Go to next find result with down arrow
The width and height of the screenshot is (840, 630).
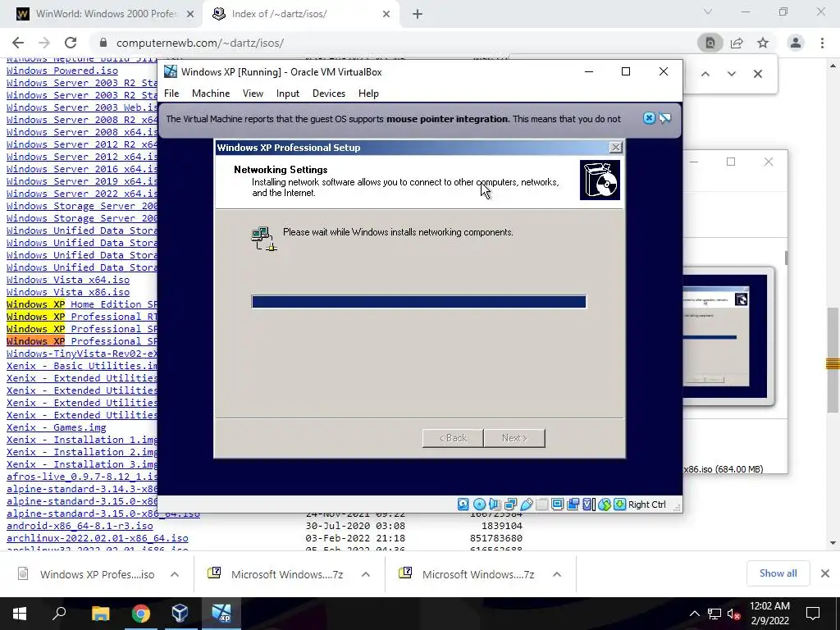(x=731, y=74)
